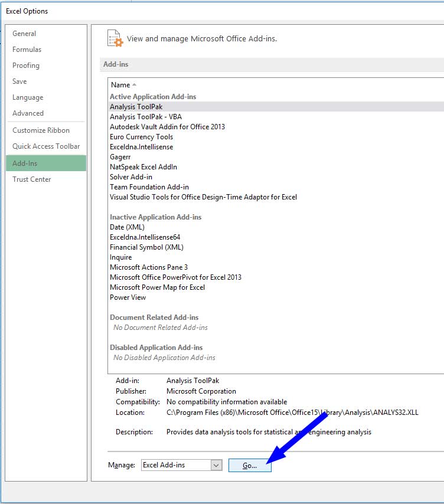Sort add-ins by Name column header
Image resolution: width=444 pixels, height=504 pixels.
coord(123,85)
